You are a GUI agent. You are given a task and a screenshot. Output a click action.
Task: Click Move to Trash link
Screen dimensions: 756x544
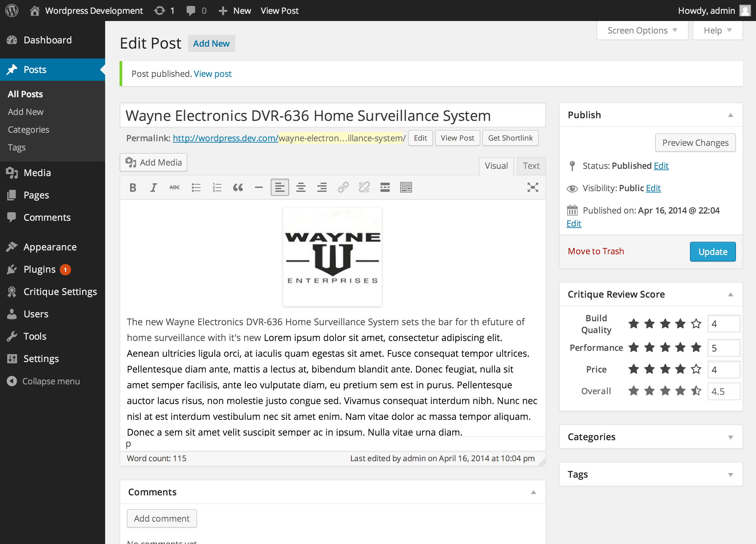pos(596,251)
